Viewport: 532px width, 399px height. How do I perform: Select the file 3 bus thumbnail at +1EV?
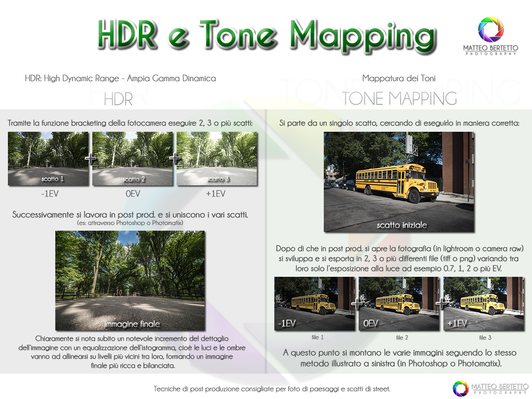(x=484, y=303)
